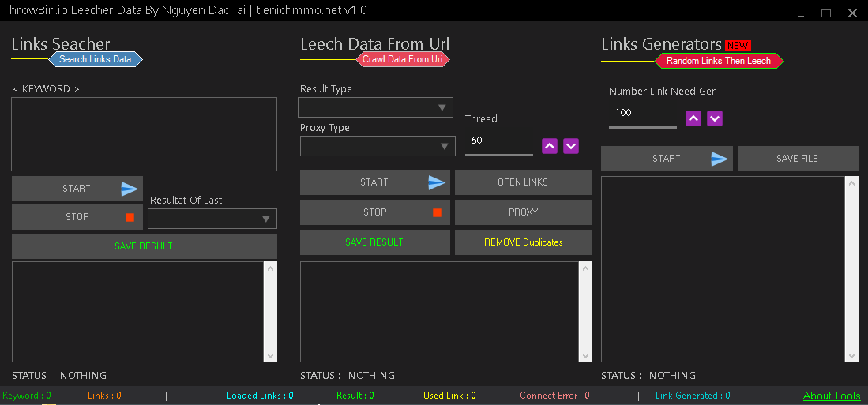
Task: Click the Crawl Data From Url badge
Action: [x=403, y=59]
